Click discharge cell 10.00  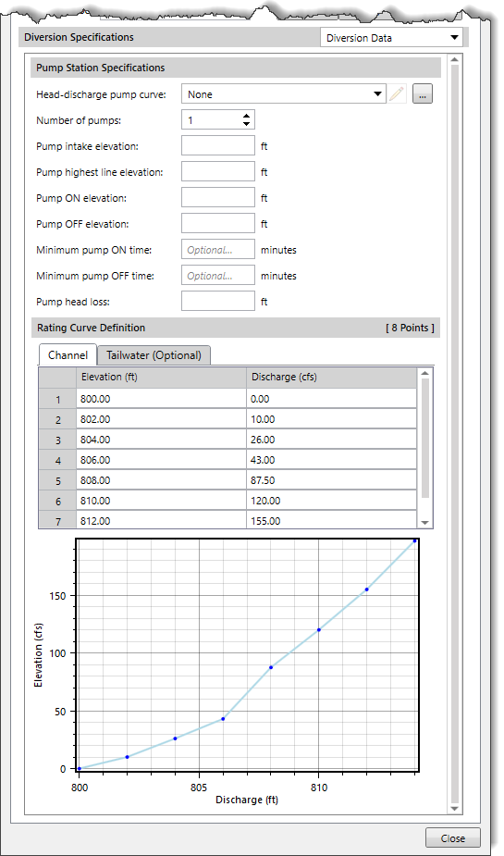point(331,419)
